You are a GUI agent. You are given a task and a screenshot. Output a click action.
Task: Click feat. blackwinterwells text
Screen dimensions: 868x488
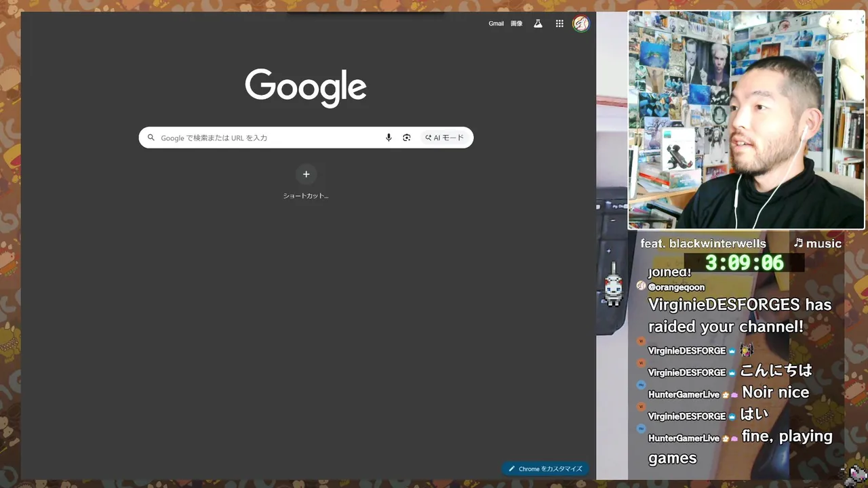(703, 243)
